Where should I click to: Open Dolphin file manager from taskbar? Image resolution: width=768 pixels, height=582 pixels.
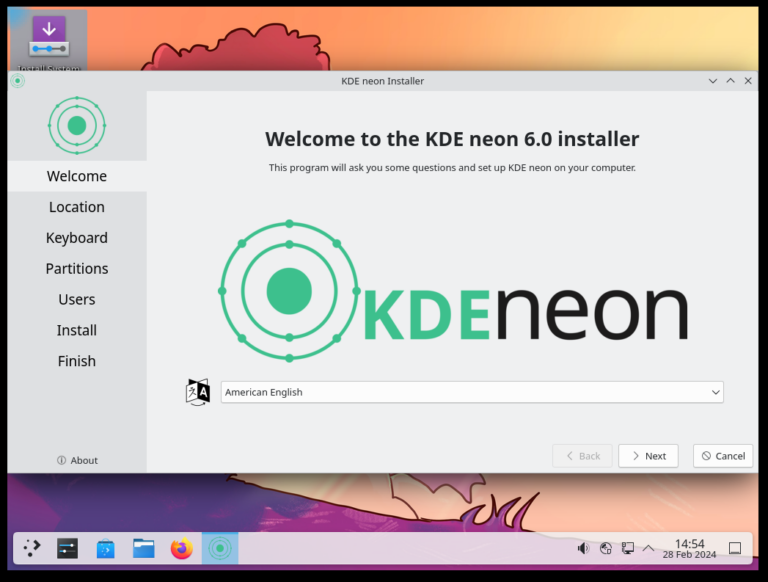click(x=144, y=548)
